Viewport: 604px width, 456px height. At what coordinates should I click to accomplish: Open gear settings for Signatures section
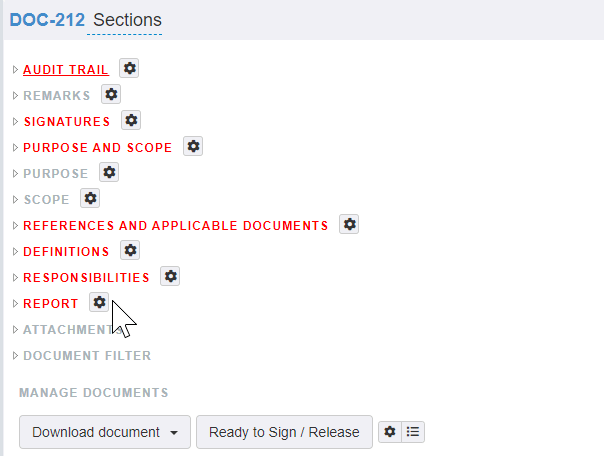point(131,120)
